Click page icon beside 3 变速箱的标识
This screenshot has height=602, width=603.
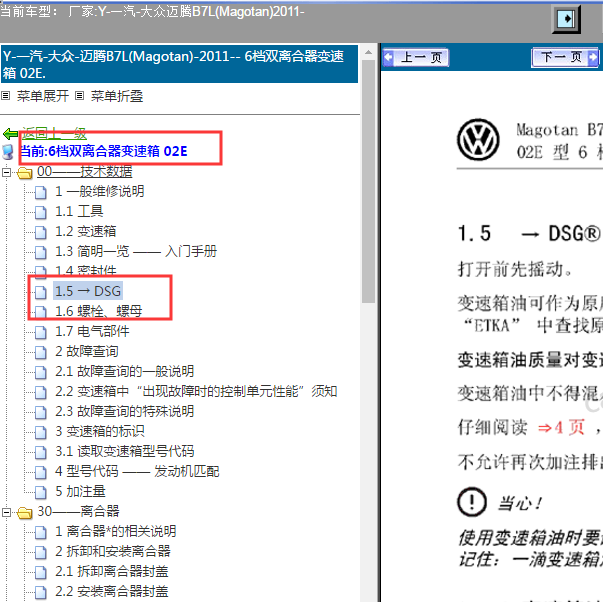tap(41, 432)
